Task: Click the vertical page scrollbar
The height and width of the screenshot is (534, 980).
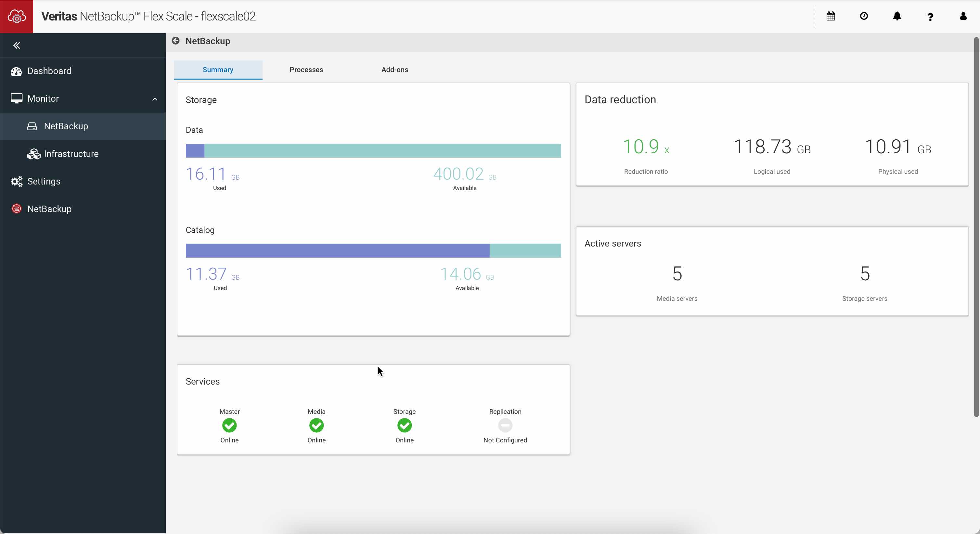Action: 976,227
